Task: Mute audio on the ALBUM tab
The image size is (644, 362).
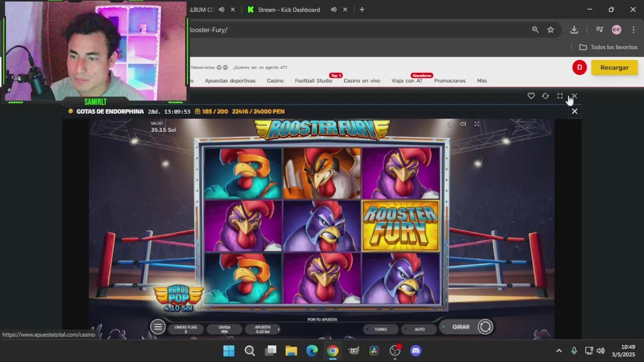Action: (221, 10)
